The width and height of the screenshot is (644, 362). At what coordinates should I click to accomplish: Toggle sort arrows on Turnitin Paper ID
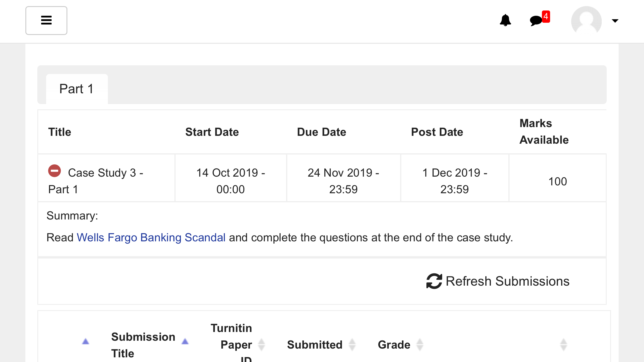[x=261, y=345]
